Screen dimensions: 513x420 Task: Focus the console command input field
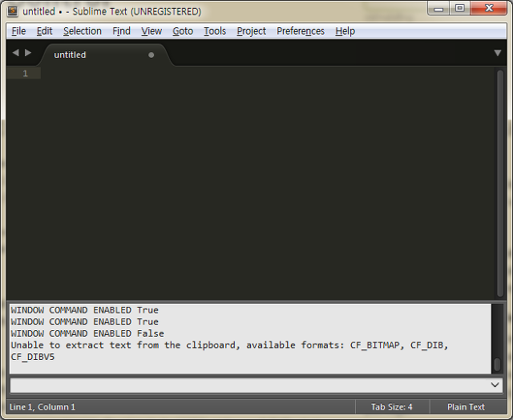(256, 386)
